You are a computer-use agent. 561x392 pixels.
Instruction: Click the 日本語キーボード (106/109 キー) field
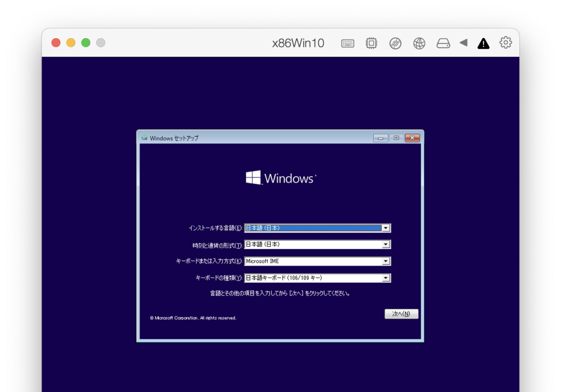(317, 278)
